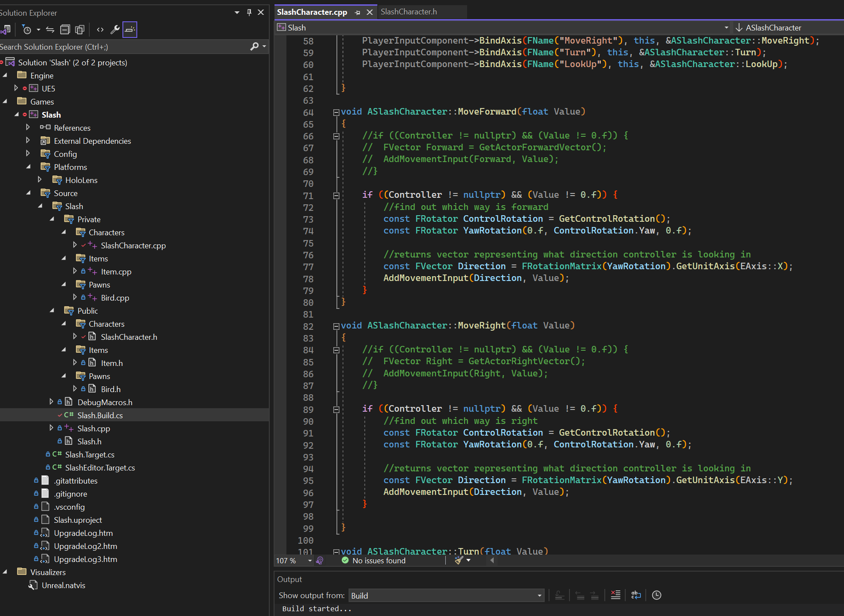
Task: Expand the References node
Action: 28,128
